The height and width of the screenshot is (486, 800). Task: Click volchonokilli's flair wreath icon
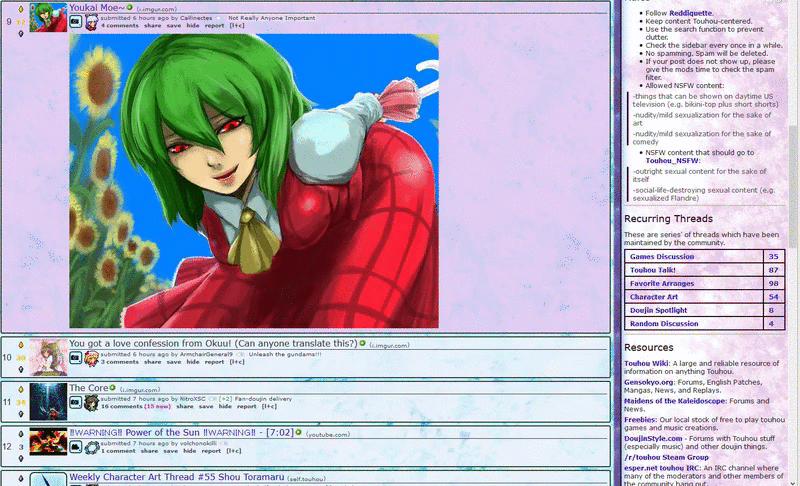pos(91,448)
